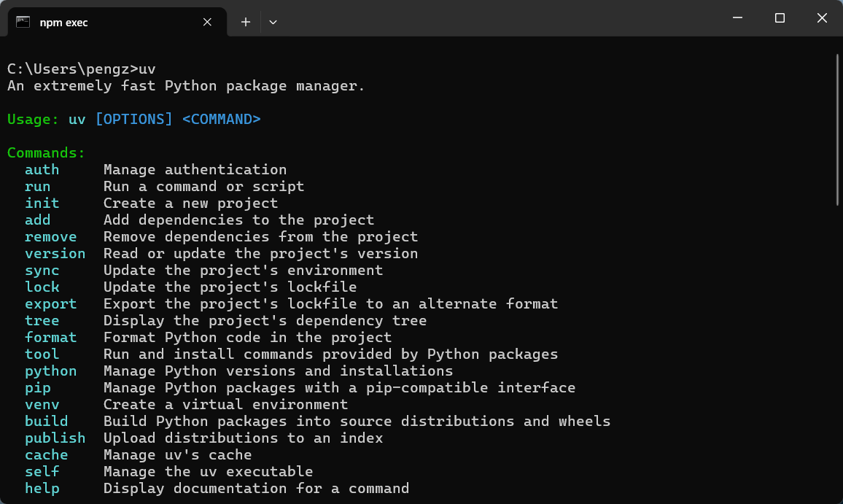Select the npm exec tab
Viewport: 843px width, 504px height.
click(109, 22)
